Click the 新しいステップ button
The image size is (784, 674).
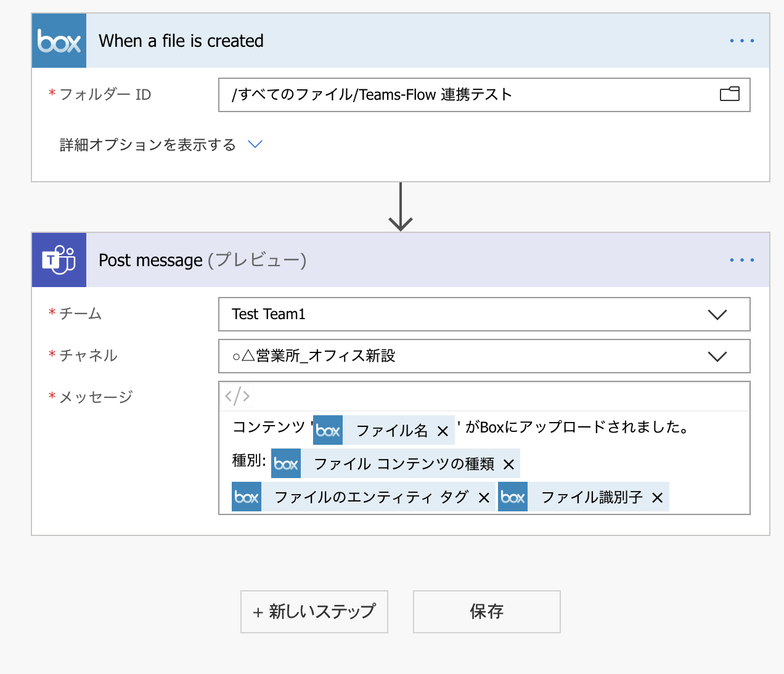pos(314,611)
